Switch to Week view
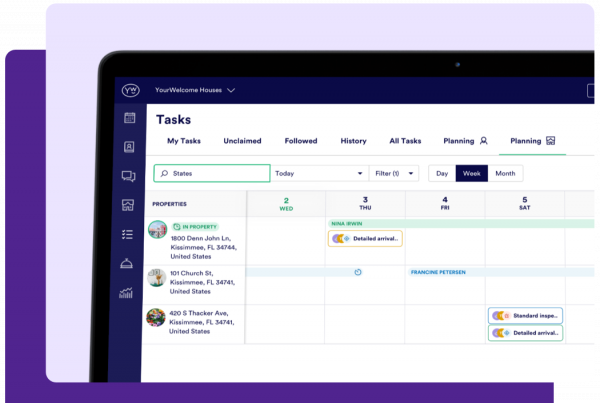This screenshot has width=600, height=403. point(471,173)
